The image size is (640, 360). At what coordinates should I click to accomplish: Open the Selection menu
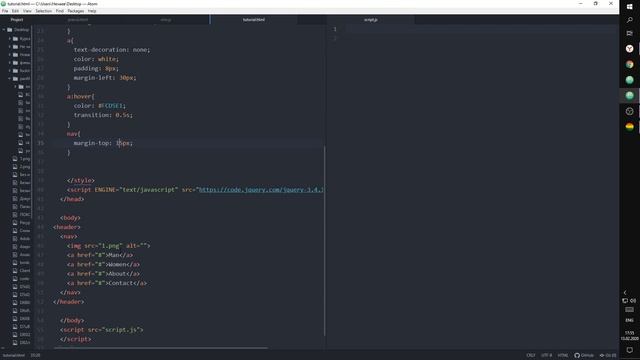click(43, 11)
